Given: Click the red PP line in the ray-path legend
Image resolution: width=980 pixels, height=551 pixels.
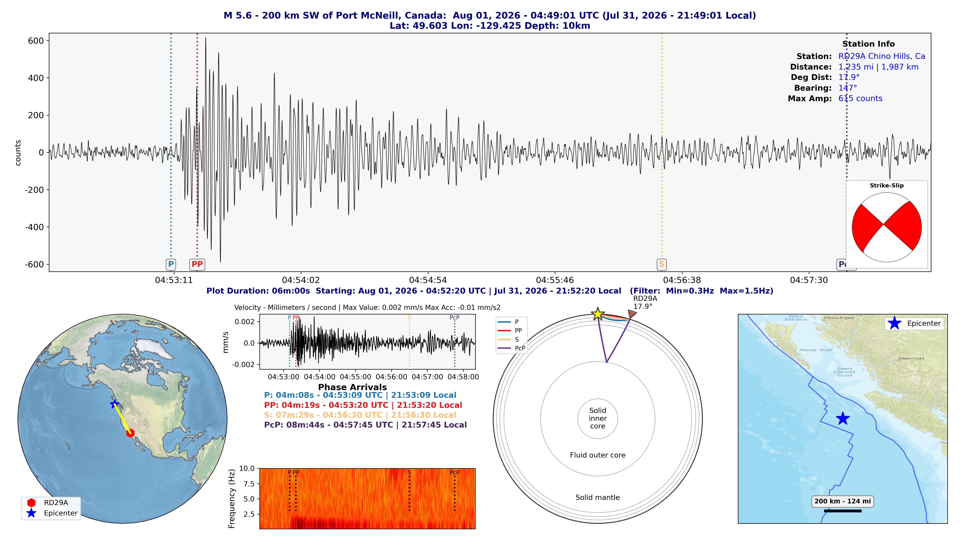Looking at the screenshot, I should pyautogui.click(x=504, y=331).
